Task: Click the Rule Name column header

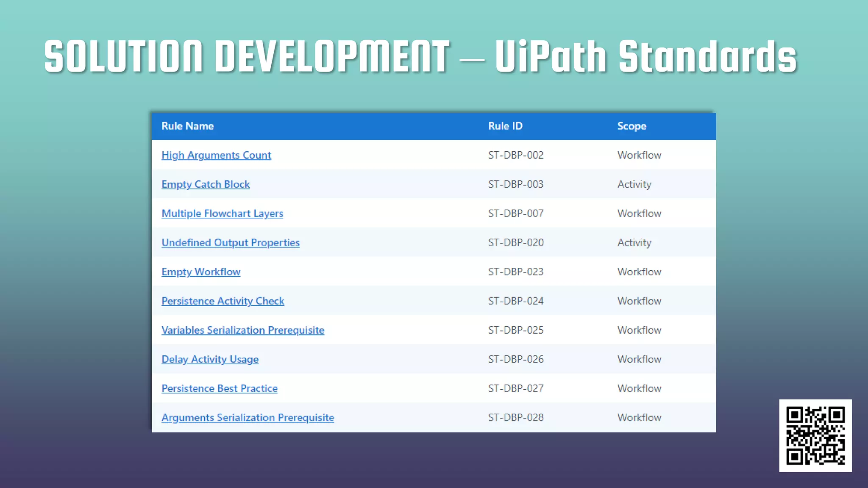Action: 187,126
